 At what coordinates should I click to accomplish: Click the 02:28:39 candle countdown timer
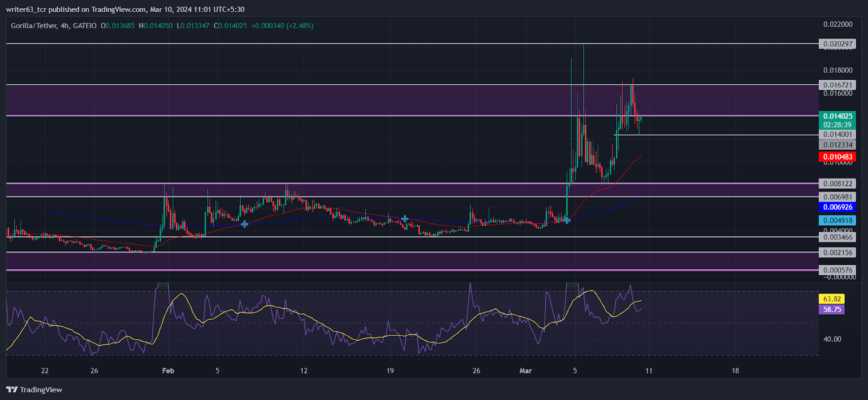pos(838,125)
